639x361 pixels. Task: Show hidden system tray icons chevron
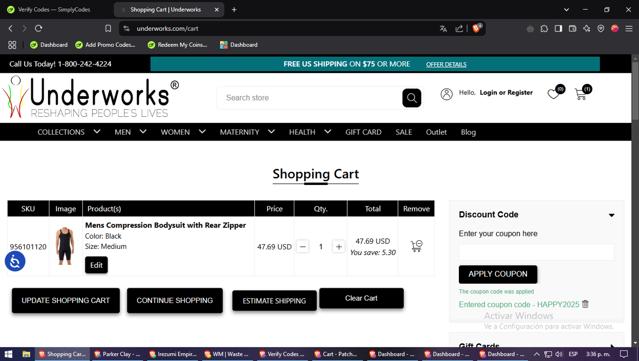(x=537, y=354)
